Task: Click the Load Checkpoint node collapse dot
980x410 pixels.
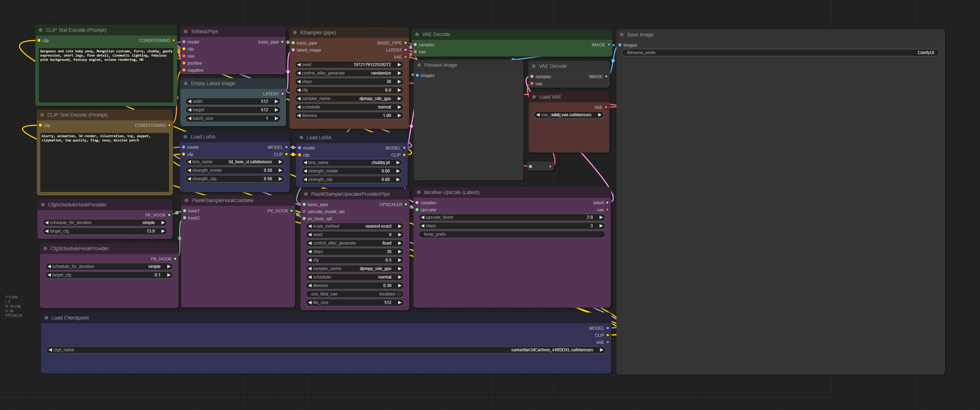Action: coord(46,318)
